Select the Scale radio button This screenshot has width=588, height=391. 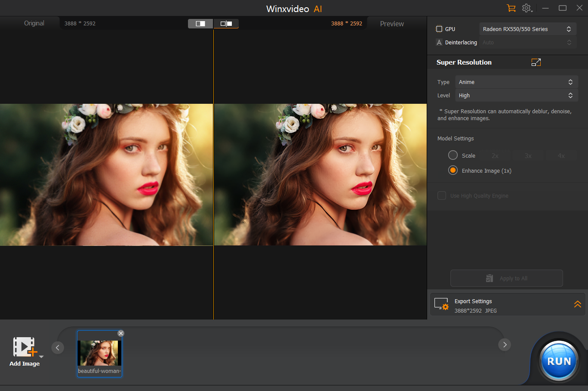tap(453, 155)
